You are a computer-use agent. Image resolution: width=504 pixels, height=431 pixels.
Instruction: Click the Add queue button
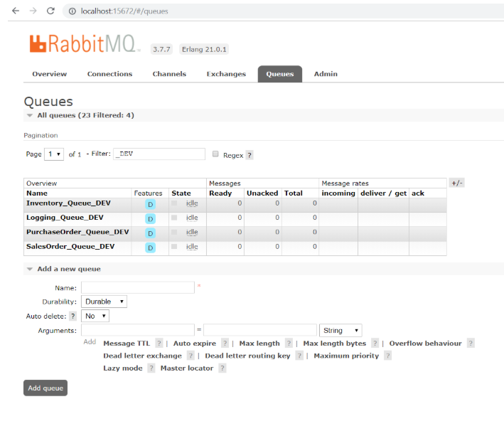pos(45,388)
